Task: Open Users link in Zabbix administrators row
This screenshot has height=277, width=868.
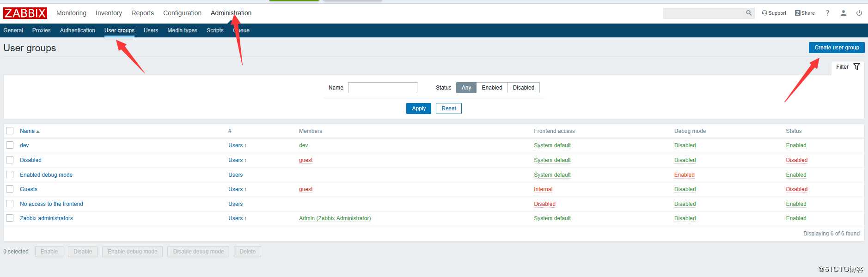Action: pyautogui.click(x=235, y=218)
